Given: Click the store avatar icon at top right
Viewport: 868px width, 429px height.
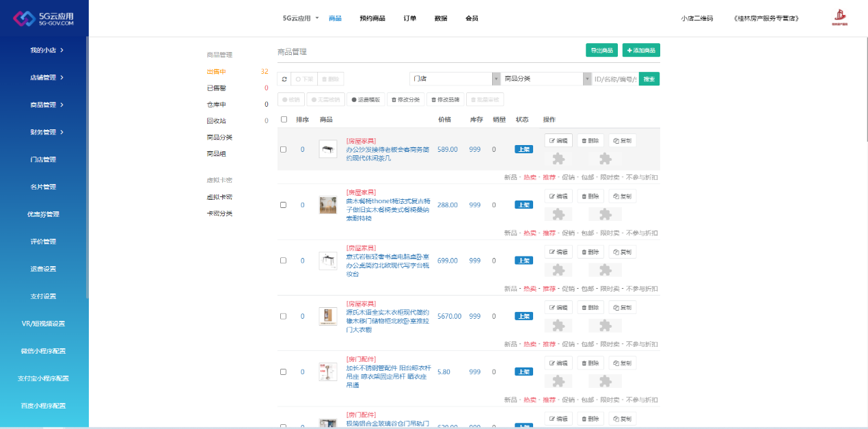Looking at the screenshot, I should coord(839,18).
